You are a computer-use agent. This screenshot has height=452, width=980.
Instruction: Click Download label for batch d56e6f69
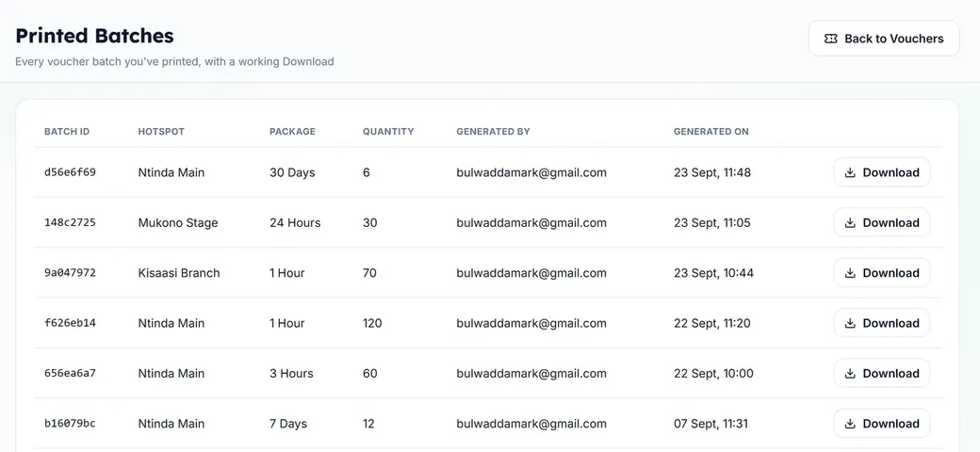[890, 173]
